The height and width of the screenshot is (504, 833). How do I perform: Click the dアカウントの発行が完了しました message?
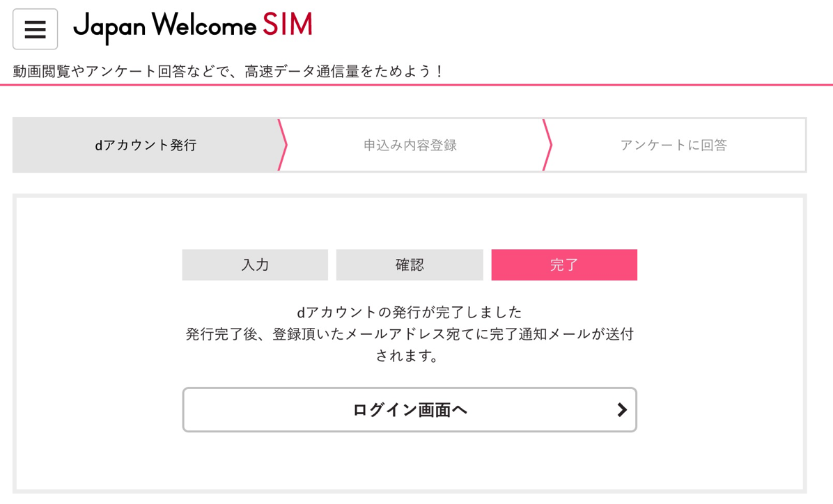tap(410, 312)
